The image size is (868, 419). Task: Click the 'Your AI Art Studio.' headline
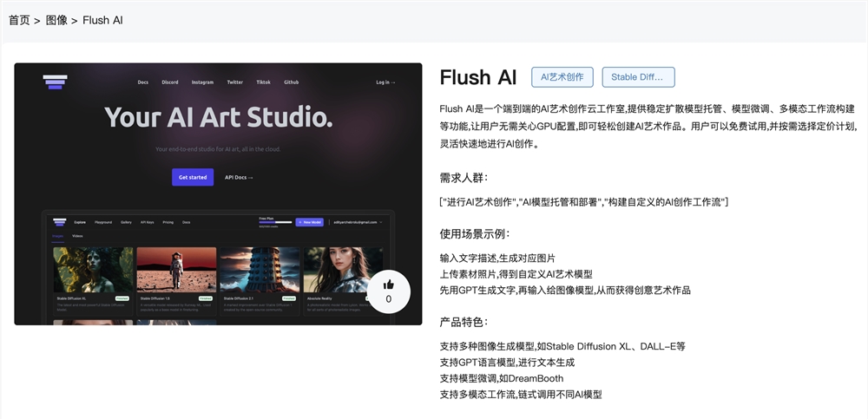point(218,117)
